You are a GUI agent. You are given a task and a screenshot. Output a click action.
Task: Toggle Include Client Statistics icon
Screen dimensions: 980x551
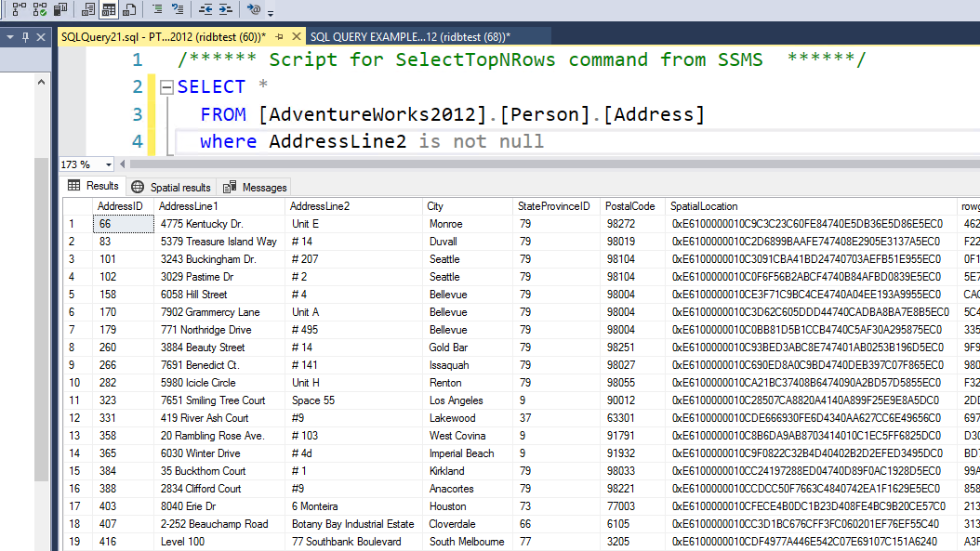click(x=60, y=8)
